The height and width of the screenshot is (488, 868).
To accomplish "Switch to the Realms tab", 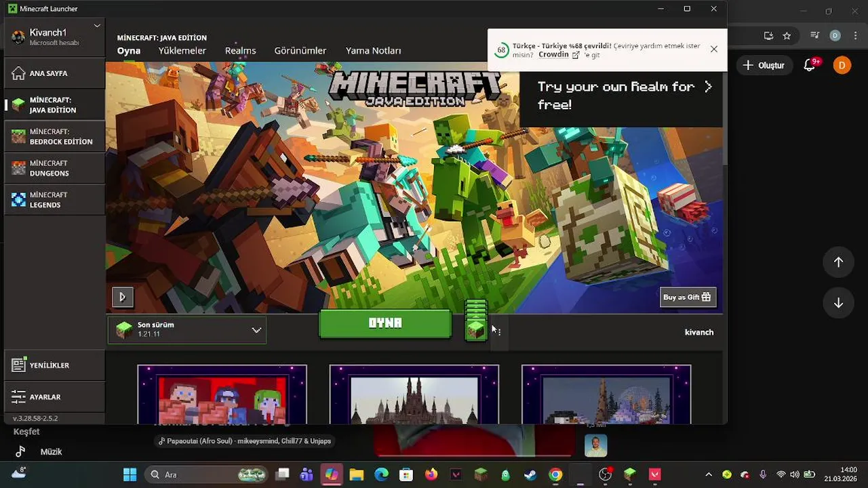I will (241, 51).
